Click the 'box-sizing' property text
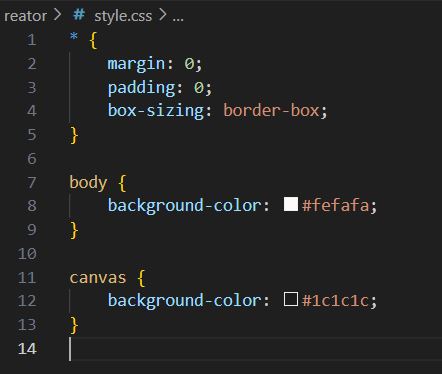The image size is (442, 374). [156, 111]
